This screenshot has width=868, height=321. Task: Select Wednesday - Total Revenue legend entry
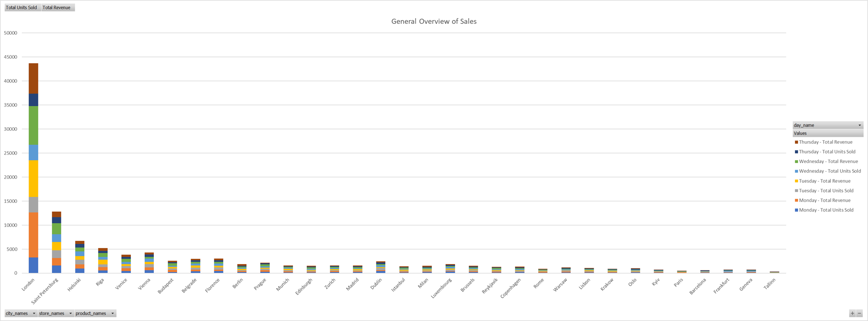(826, 161)
